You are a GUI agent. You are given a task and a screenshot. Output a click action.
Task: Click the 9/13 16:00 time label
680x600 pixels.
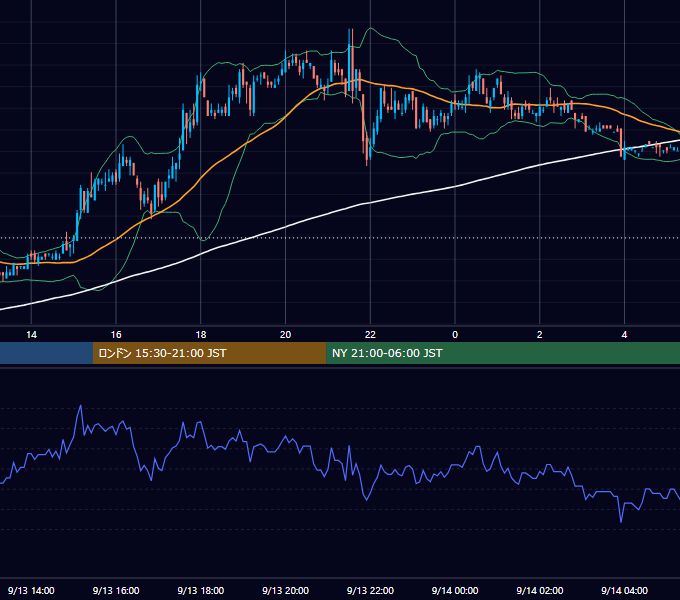(x=116, y=590)
